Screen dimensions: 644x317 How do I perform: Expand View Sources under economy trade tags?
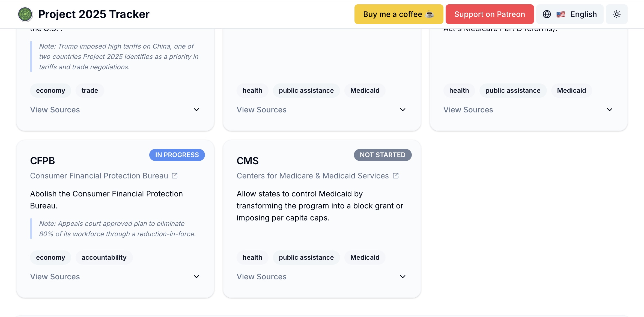[55, 110]
